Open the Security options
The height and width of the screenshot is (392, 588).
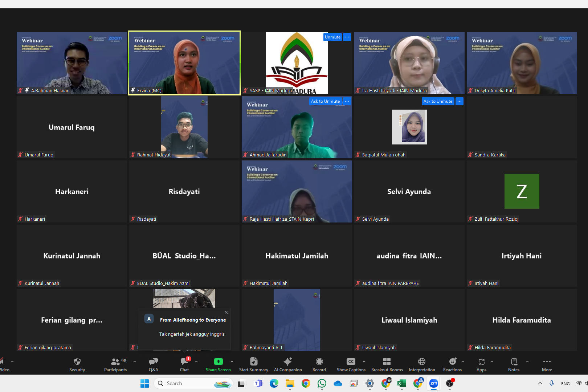coord(77,364)
